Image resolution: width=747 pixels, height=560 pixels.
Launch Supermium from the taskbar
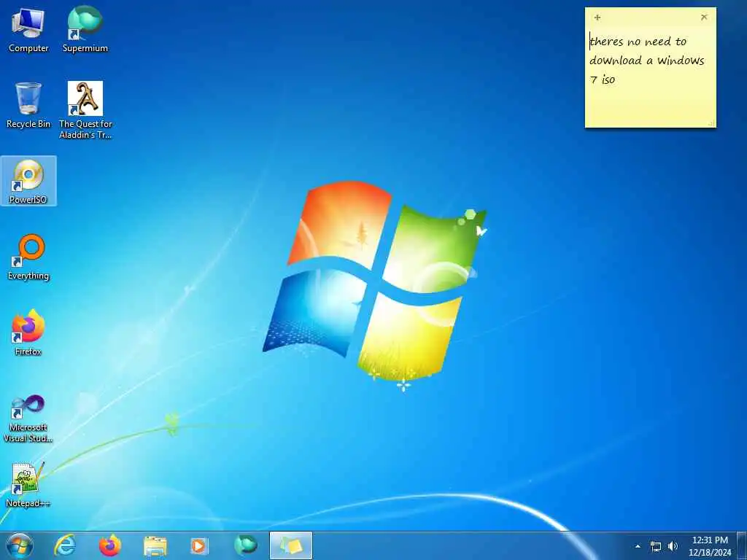pyautogui.click(x=245, y=545)
